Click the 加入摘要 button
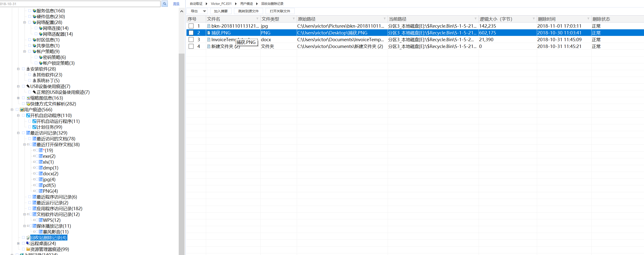 pyautogui.click(x=220, y=11)
